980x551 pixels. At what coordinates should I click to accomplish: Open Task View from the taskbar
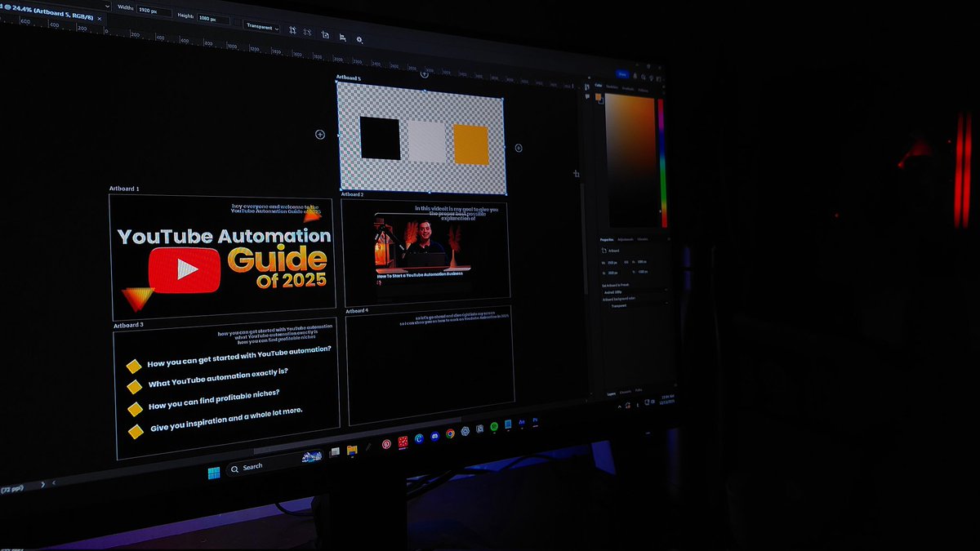[335, 451]
